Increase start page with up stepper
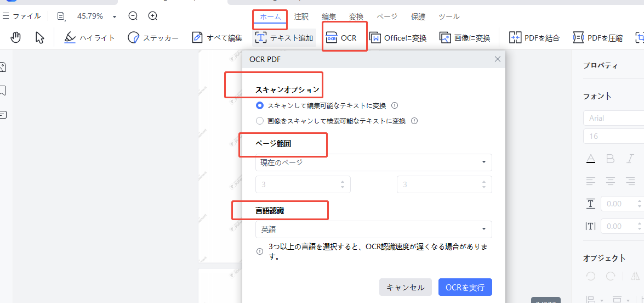The width and height of the screenshot is (644, 303). pos(343,181)
